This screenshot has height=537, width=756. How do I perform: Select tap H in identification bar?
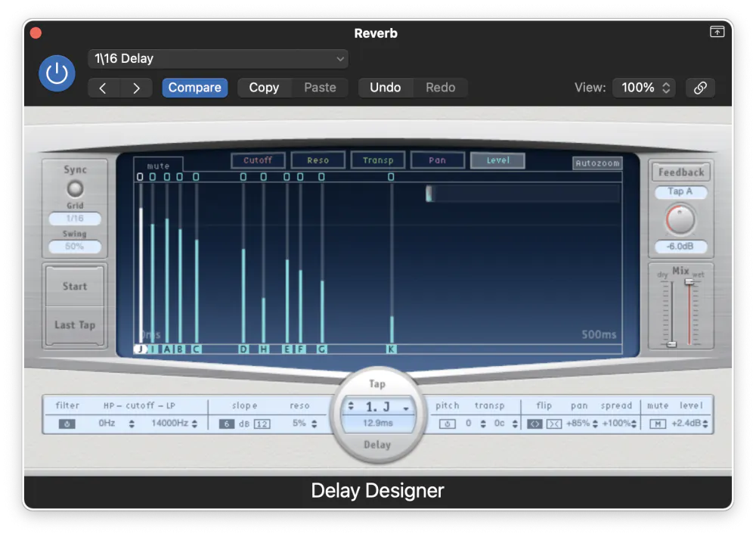[264, 349]
